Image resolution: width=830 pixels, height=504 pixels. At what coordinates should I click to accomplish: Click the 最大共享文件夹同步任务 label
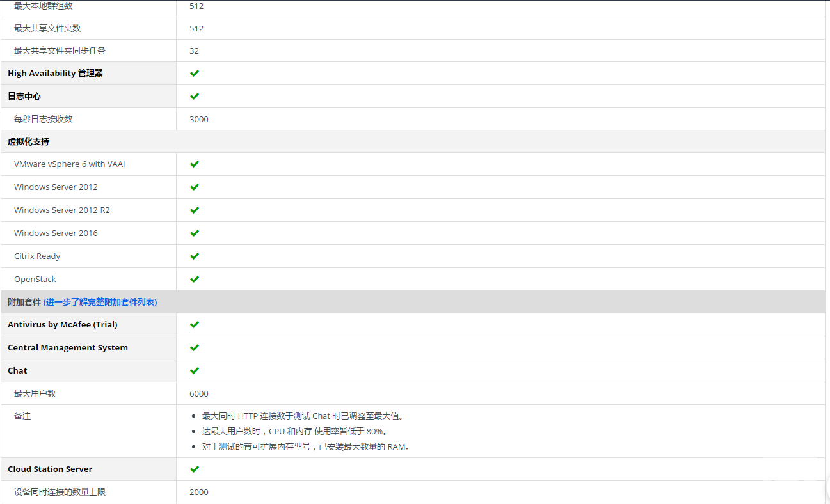(x=60, y=51)
